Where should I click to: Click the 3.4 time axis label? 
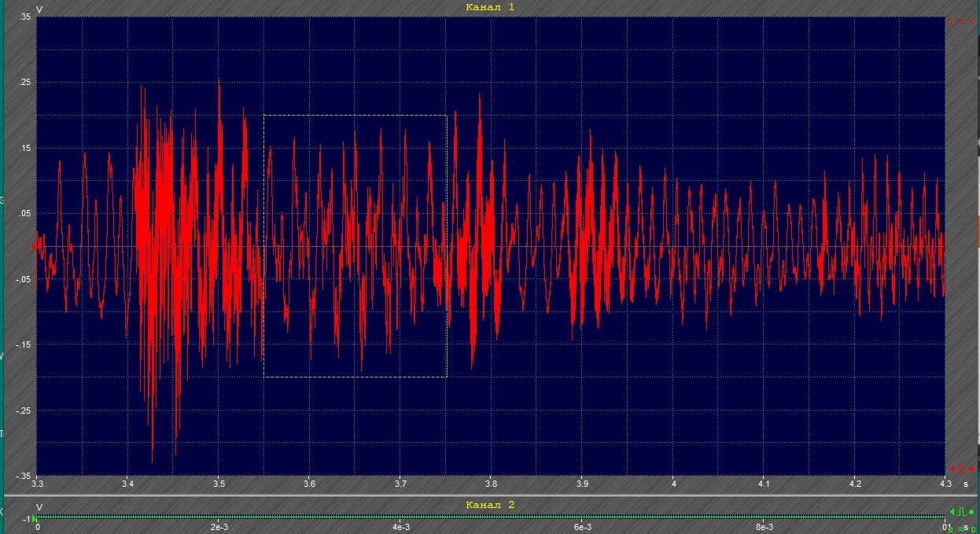point(128,484)
